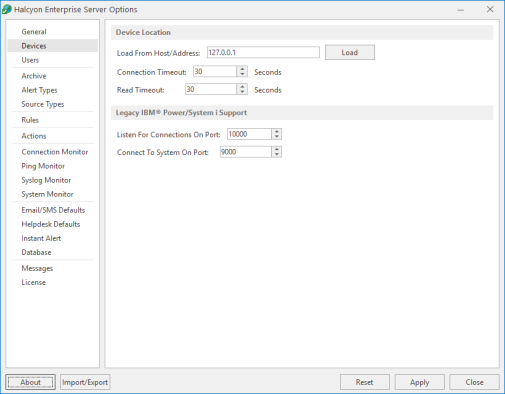Open Messages settings
The width and height of the screenshot is (505, 394).
point(37,268)
